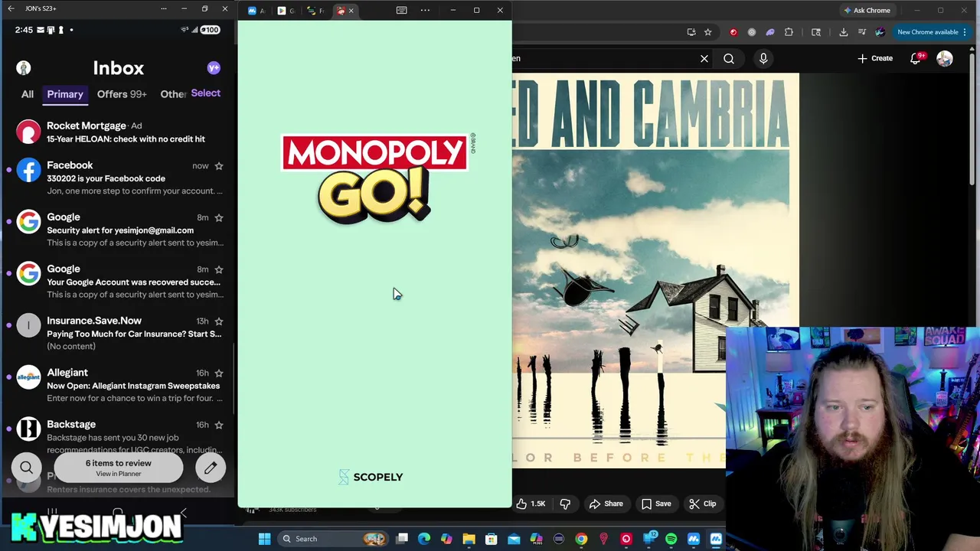Switch to the Other mail tab
The width and height of the screenshot is (980, 551).
pos(173,94)
